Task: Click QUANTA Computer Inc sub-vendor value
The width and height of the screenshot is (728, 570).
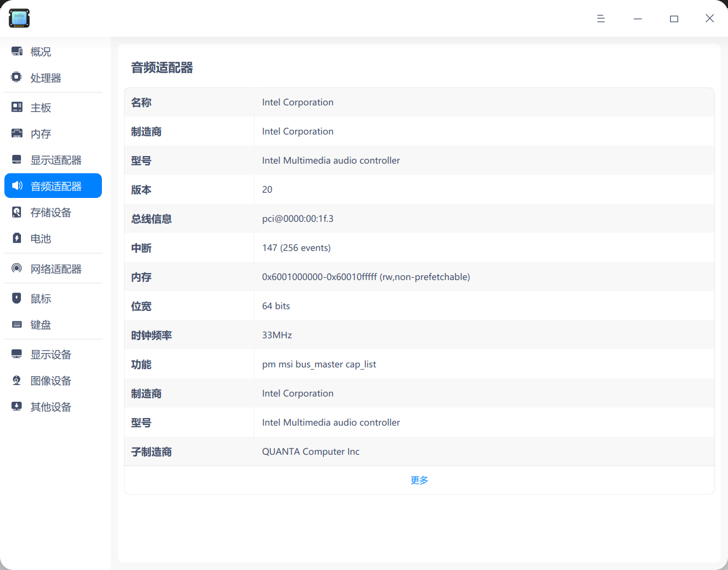Action: click(x=310, y=452)
